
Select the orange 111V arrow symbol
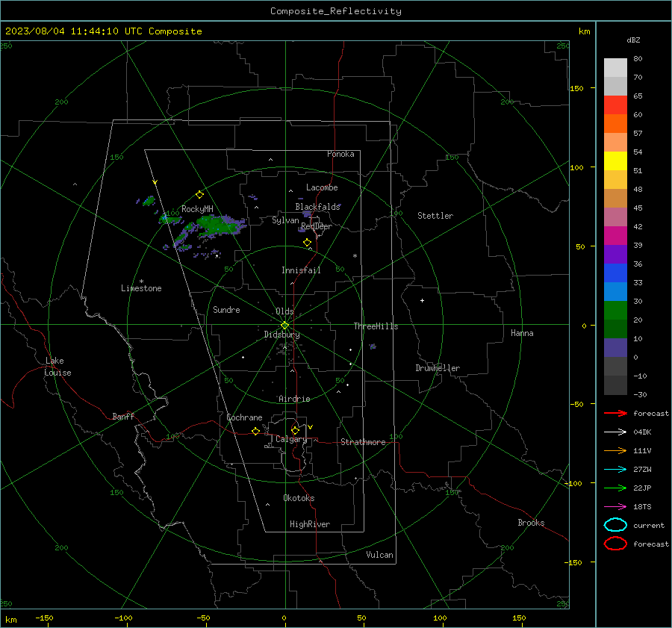point(615,450)
